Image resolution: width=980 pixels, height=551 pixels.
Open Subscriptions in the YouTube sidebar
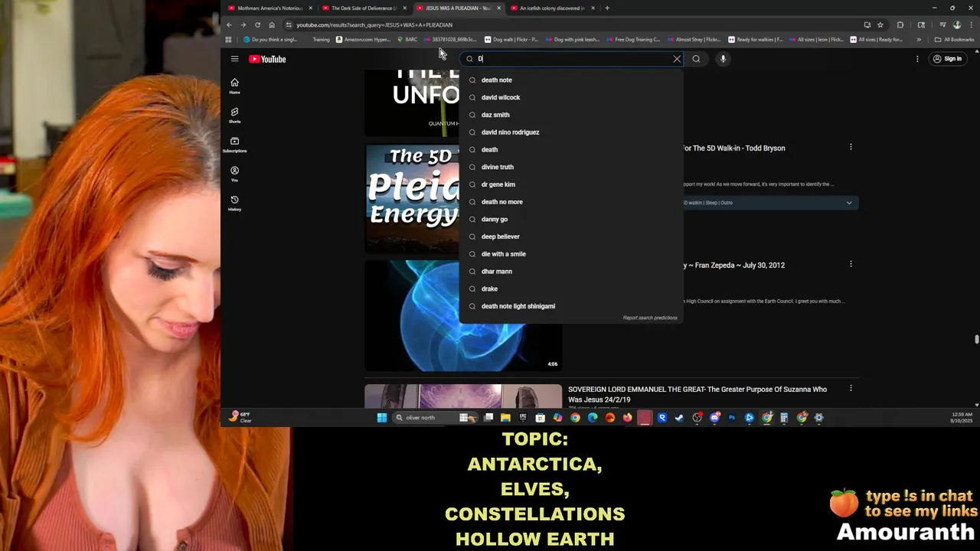234,145
